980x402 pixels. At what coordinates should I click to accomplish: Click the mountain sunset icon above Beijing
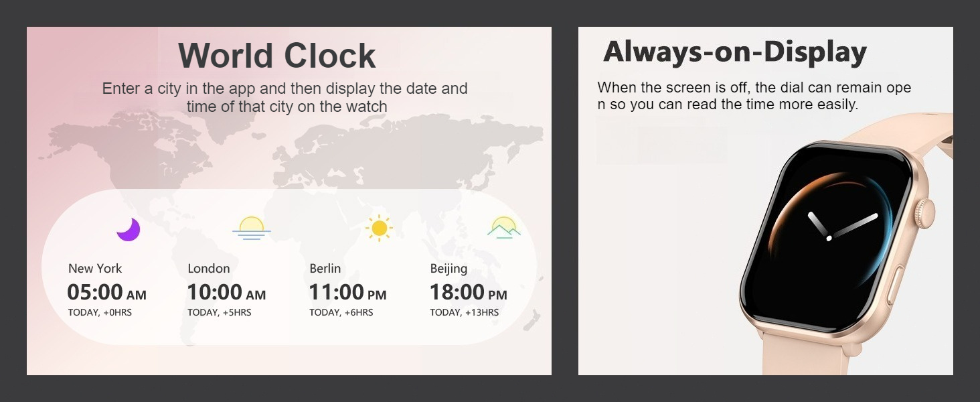coord(503,228)
